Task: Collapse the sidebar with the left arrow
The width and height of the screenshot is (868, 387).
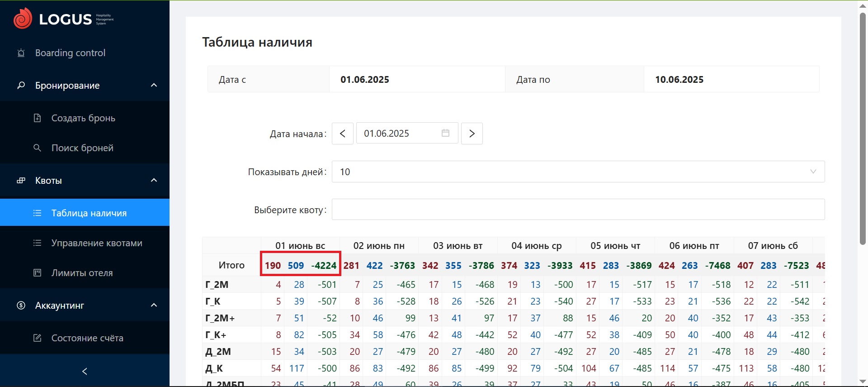Action: (x=85, y=372)
